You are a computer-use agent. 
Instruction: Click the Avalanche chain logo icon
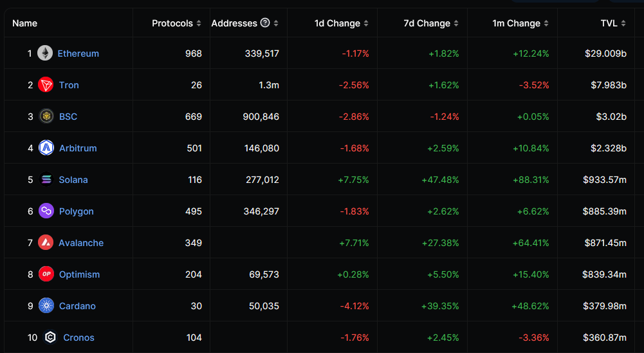pyautogui.click(x=46, y=243)
